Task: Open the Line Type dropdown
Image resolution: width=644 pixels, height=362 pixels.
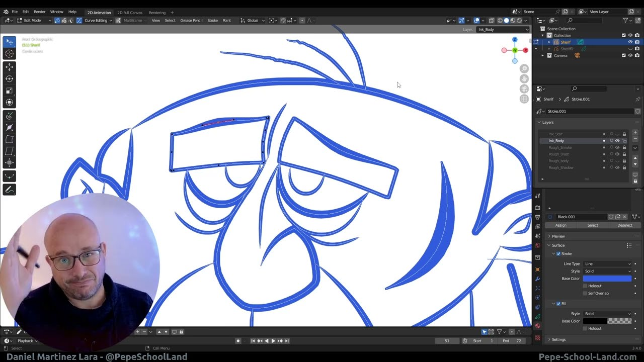Action: click(x=607, y=263)
